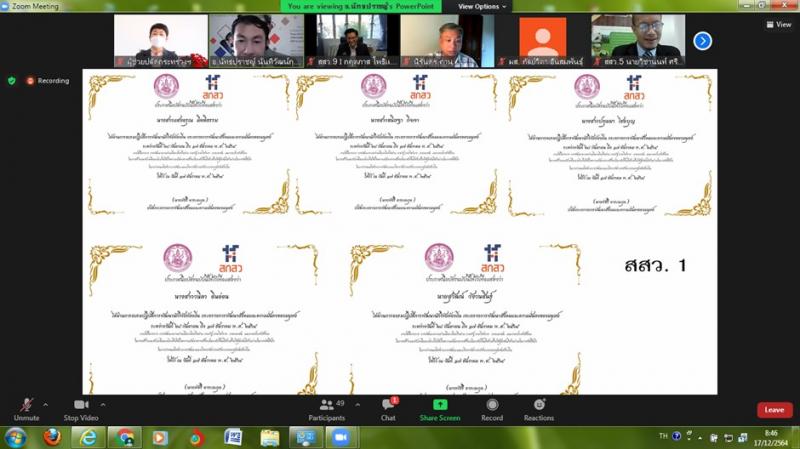
Task: Click the green encryption shield icon
Action: [x=12, y=81]
